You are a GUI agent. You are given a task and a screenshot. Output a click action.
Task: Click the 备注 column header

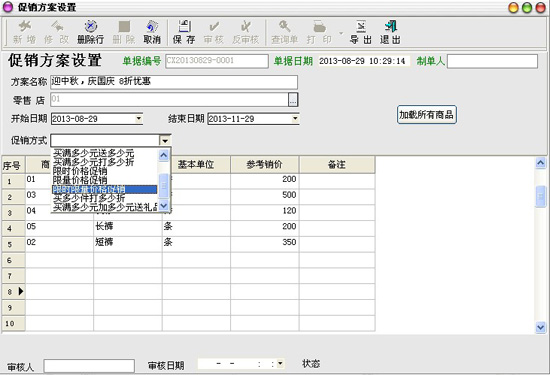point(337,165)
